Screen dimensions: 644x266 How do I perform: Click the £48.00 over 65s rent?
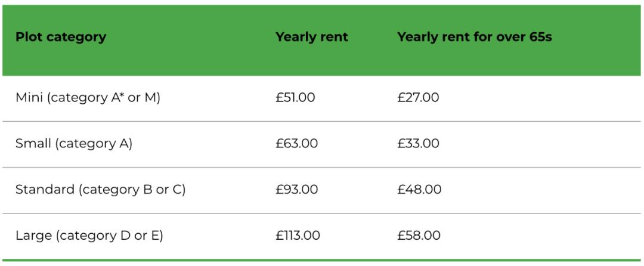(419, 190)
